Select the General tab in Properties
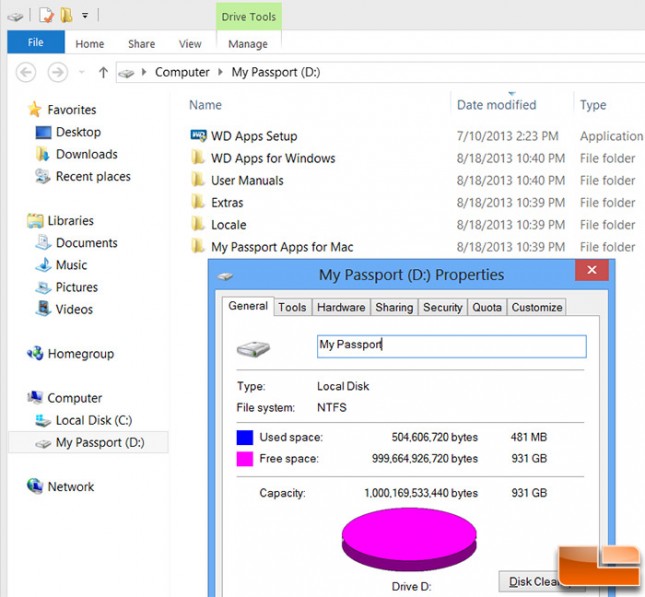The width and height of the screenshot is (645, 597). 248,306
